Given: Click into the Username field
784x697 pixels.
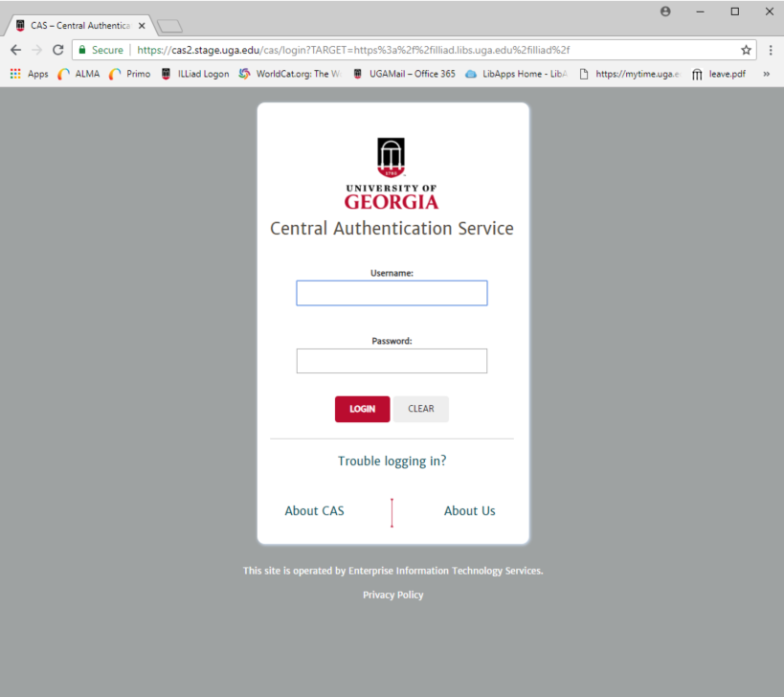Looking at the screenshot, I should pos(392,293).
